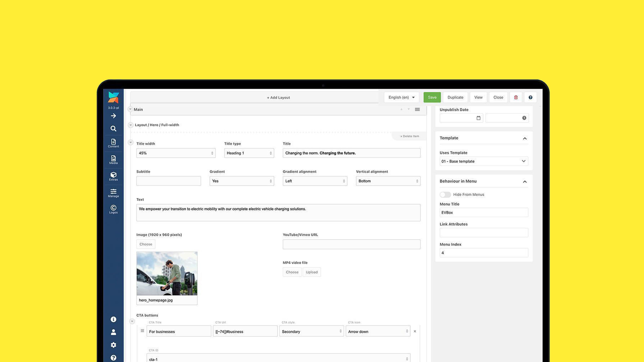Open the Logos menu in sidebar
This screenshot has width=644, height=362.
(x=113, y=209)
